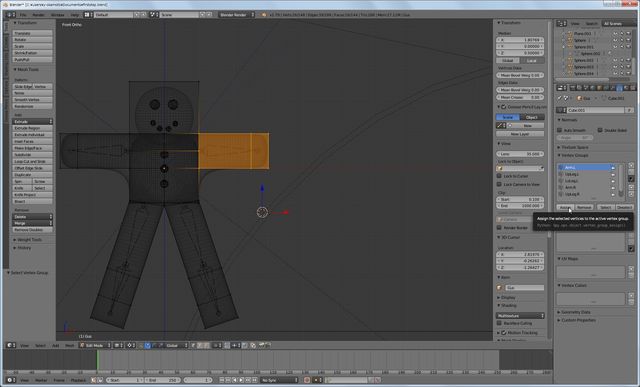
Task: Click the 3D View editor type icon
Action: [x=11, y=345]
